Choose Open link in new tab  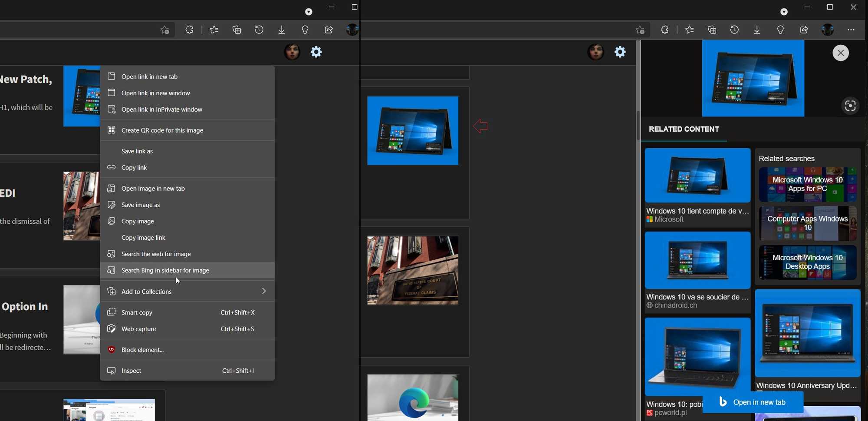pyautogui.click(x=187, y=76)
